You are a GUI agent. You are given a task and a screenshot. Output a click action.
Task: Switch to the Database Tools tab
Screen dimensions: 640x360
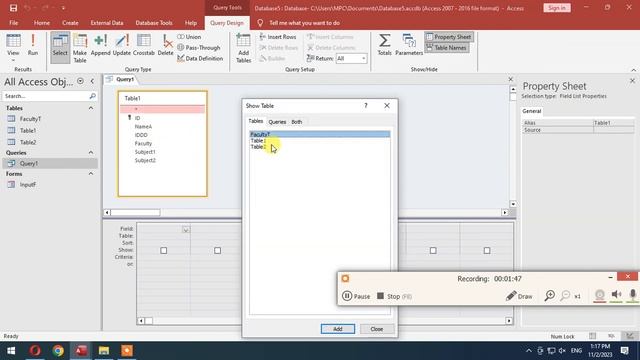point(154,23)
